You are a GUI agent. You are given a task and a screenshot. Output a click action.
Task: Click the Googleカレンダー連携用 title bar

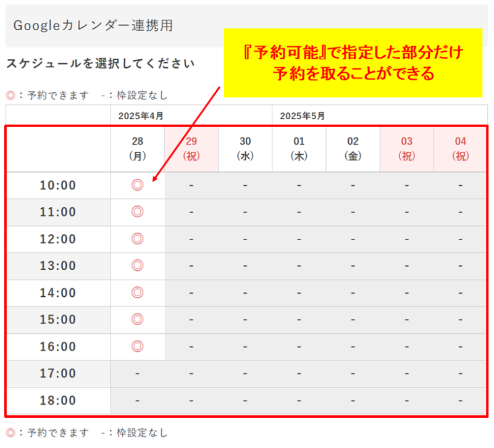pyautogui.click(x=246, y=26)
